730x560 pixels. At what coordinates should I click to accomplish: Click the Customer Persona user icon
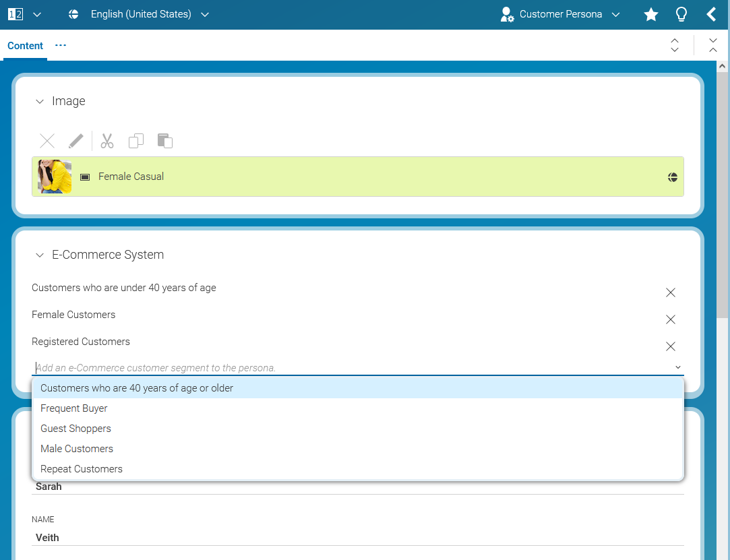[x=506, y=13]
